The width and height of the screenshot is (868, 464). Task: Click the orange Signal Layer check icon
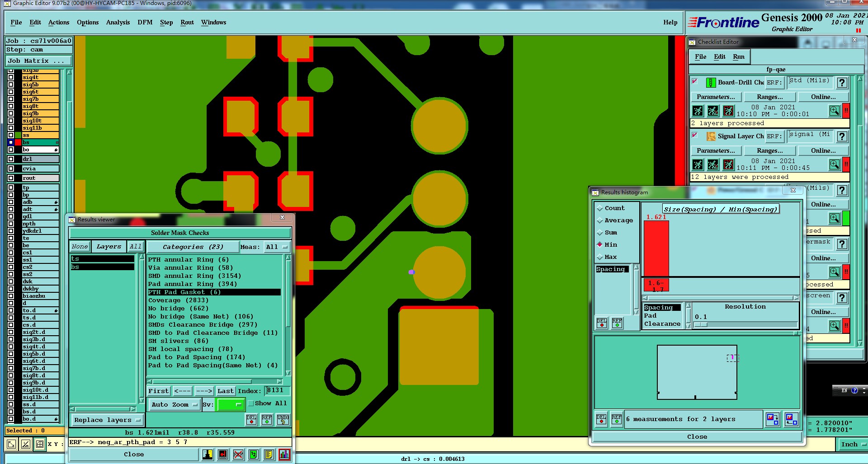pyautogui.click(x=711, y=136)
